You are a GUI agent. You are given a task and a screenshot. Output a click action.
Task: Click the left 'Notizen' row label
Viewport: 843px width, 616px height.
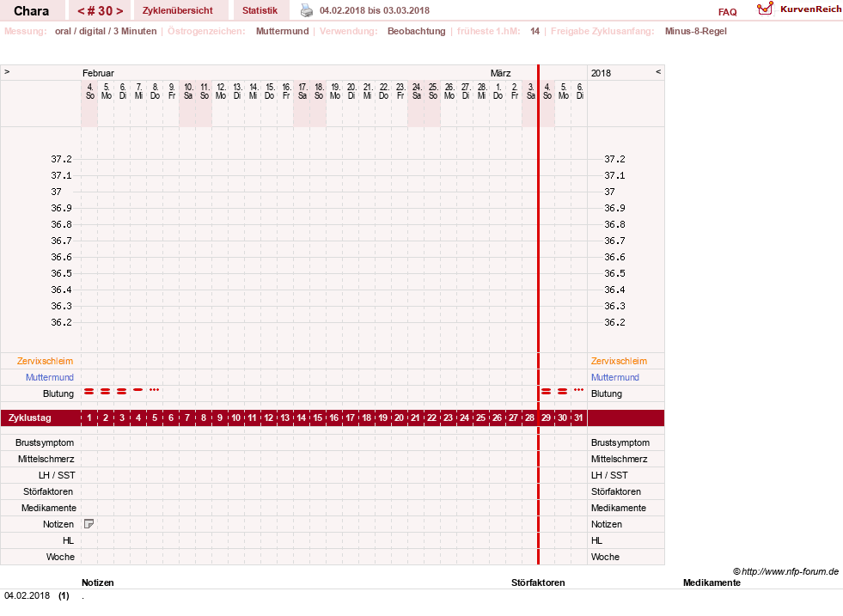click(58, 524)
